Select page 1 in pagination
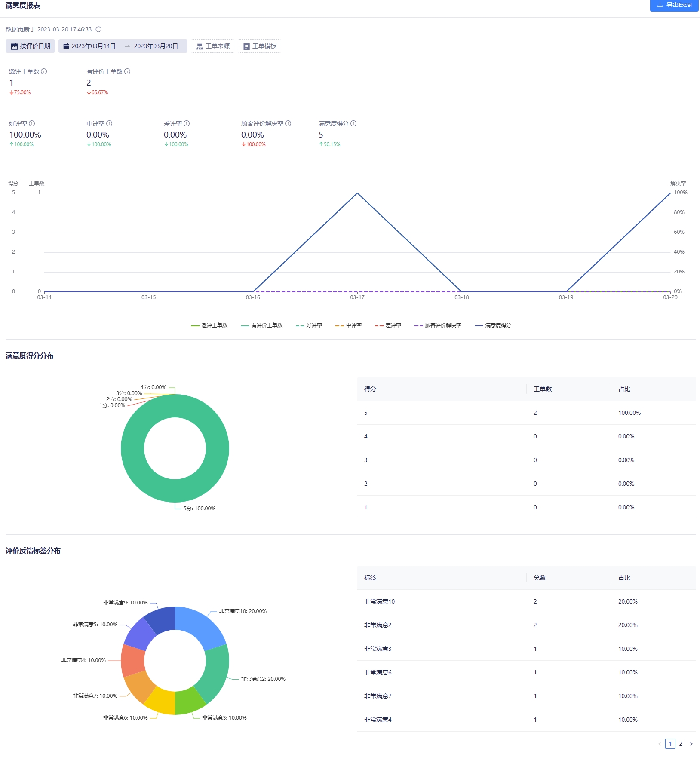Screen dimensions: 700x757 (x=670, y=744)
